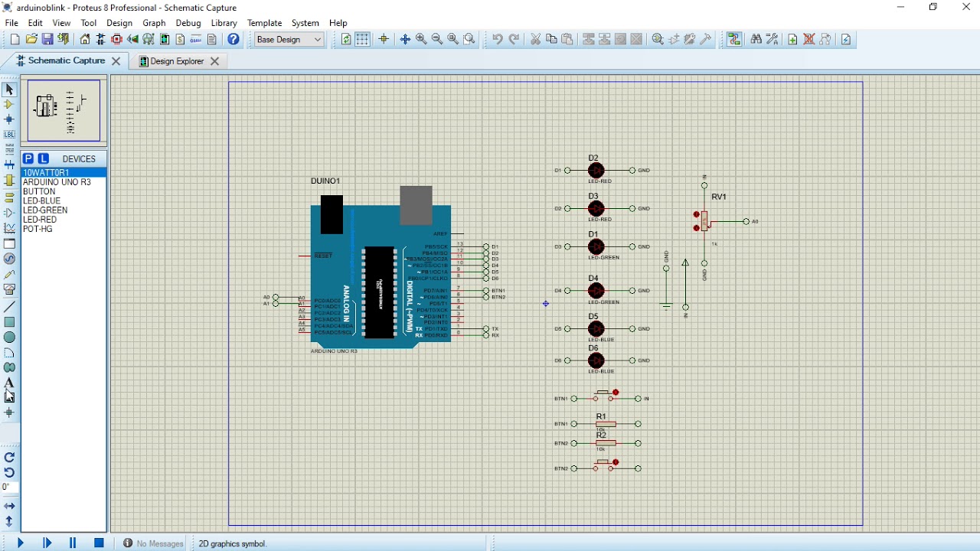This screenshot has width=980, height=551.
Task: Click the L library manager button
Action: tap(44, 158)
